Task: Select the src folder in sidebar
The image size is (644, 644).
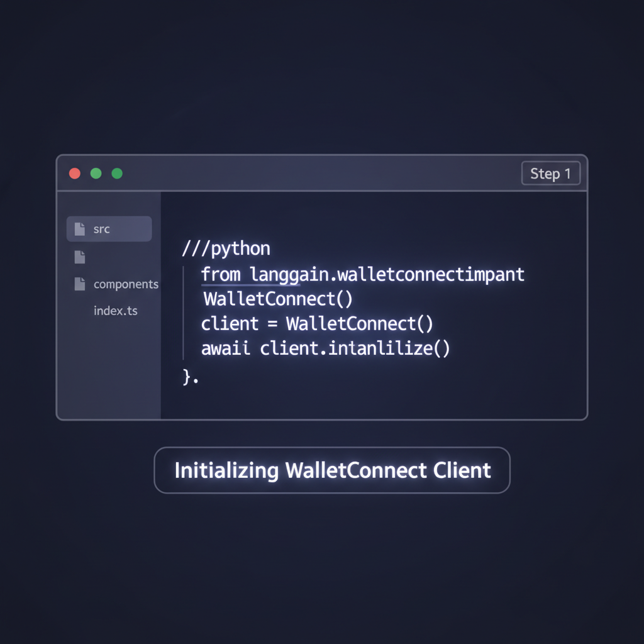Action: 109,229
